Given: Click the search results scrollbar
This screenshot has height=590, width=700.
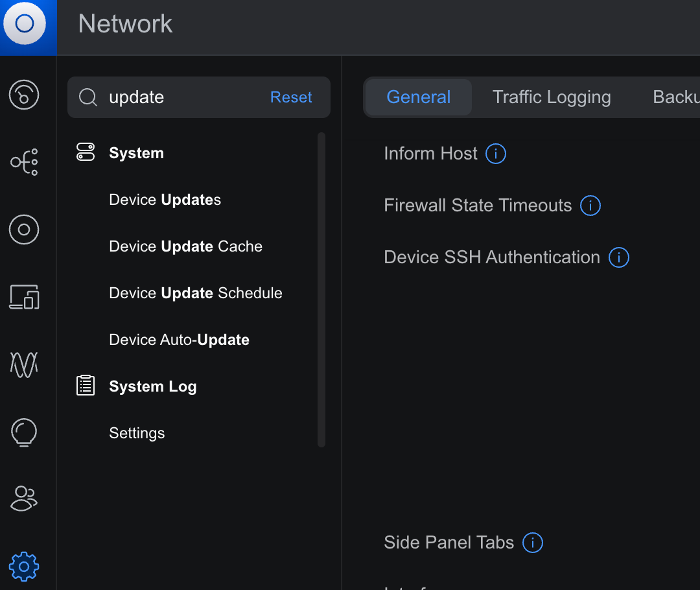Looking at the screenshot, I should tap(321, 289).
